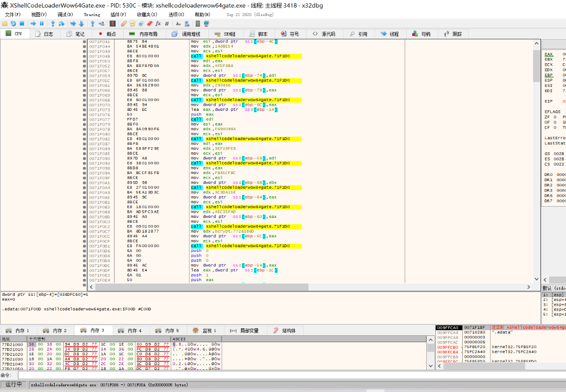
Task: Toggle breakpoint bullet at address 0071F077
Action: pyautogui.click(x=84, y=119)
